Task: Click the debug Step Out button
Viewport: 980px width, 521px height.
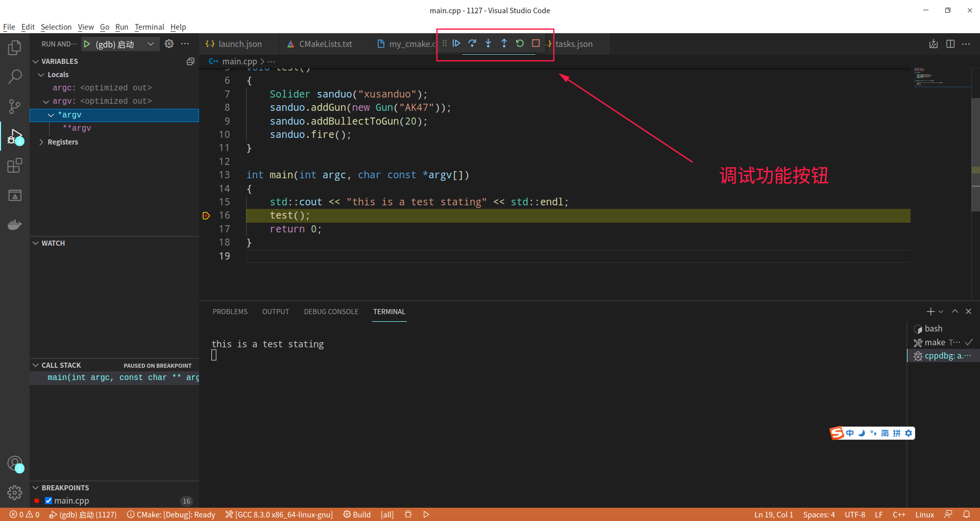Action: pyautogui.click(x=504, y=43)
